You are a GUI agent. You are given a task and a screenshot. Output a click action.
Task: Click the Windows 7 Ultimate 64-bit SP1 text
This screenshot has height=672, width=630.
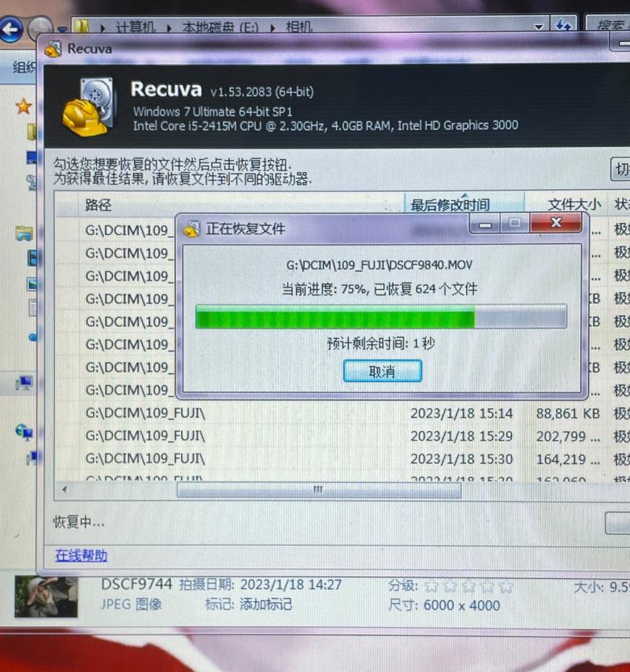[x=213, y=112]
